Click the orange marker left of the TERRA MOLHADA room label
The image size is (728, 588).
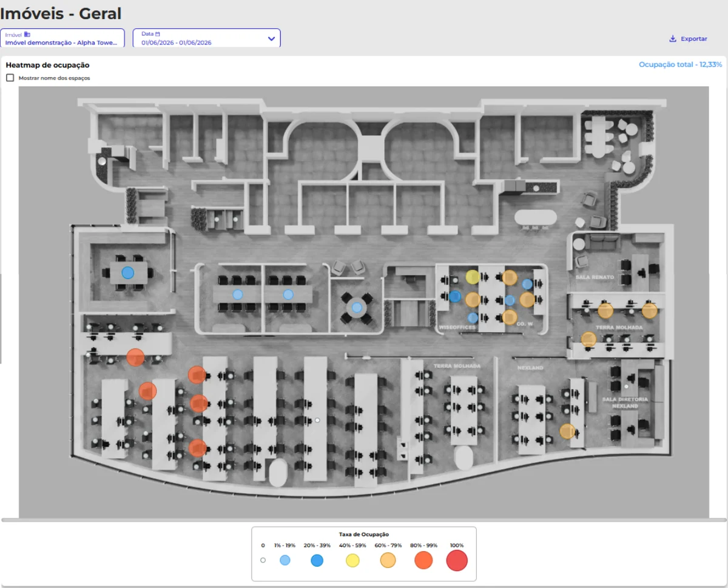(588, 339)
